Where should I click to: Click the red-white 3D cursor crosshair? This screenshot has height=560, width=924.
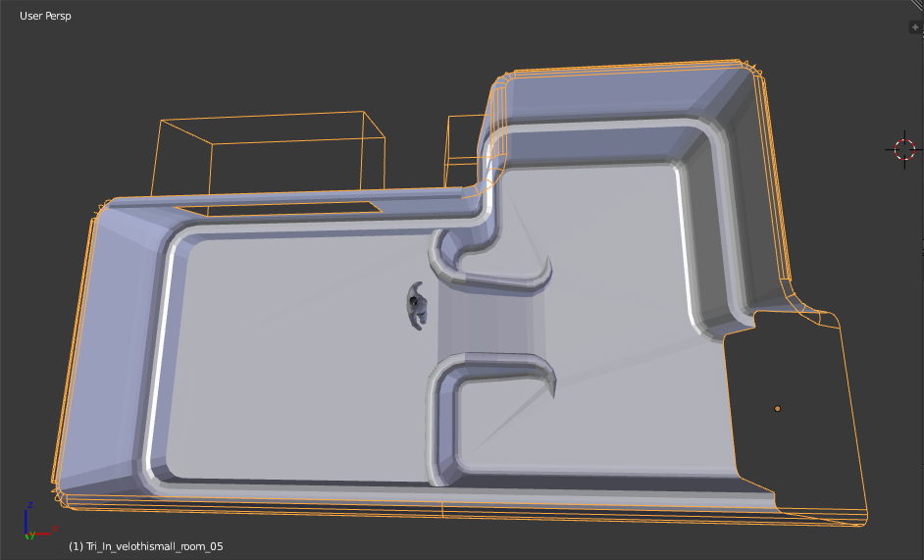[904, 150]
